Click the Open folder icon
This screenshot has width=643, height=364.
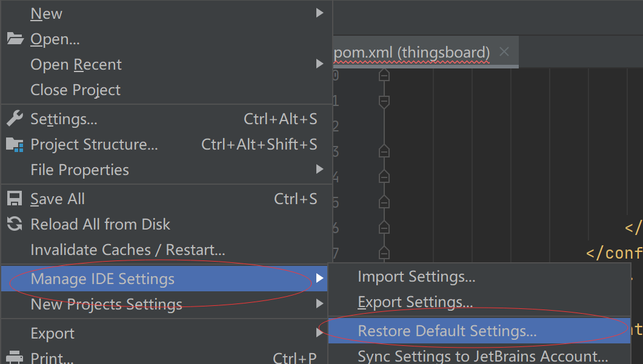[15, 39]
